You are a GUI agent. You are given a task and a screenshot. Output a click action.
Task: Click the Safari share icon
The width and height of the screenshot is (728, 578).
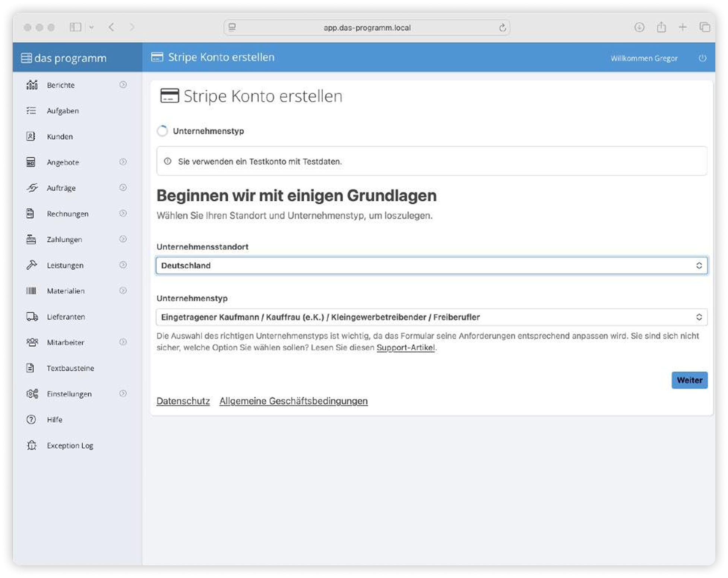pos(661,27)
